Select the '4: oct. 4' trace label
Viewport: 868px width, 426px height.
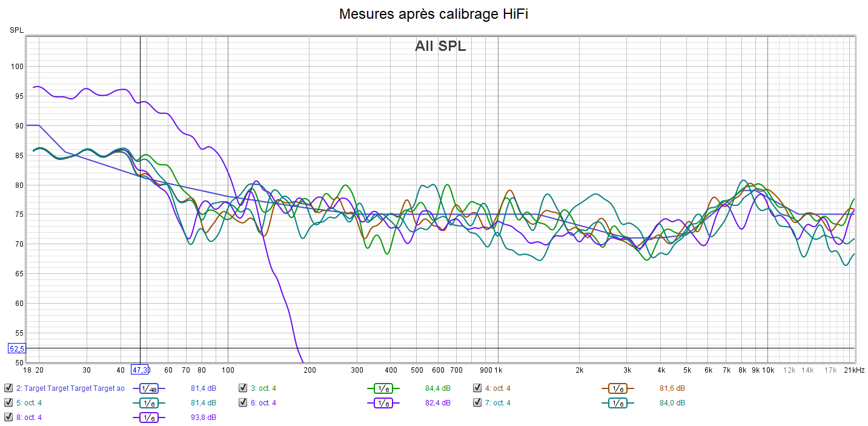pos(497,388)
